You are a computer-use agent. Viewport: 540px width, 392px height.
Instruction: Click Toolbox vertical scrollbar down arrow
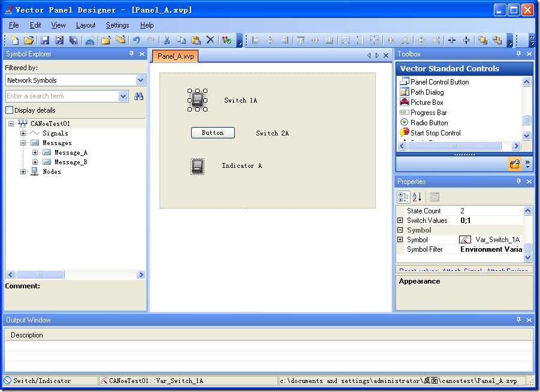click(526, 135)
